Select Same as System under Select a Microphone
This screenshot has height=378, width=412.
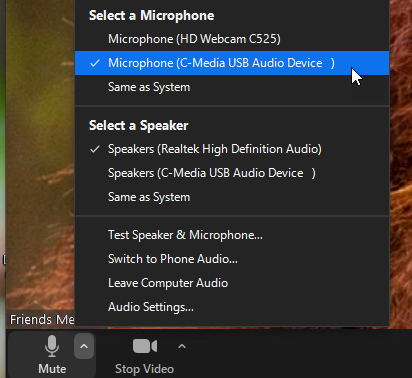[x=232, y=87]
